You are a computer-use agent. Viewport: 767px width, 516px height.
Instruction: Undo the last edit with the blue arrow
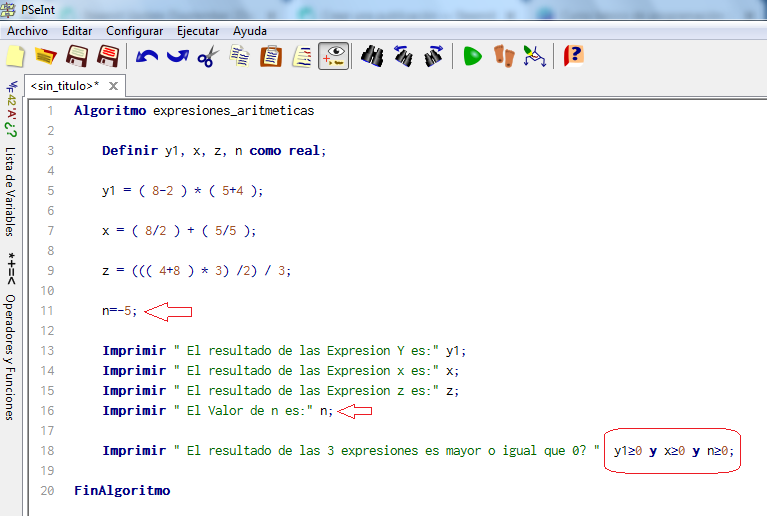point(147,56)
